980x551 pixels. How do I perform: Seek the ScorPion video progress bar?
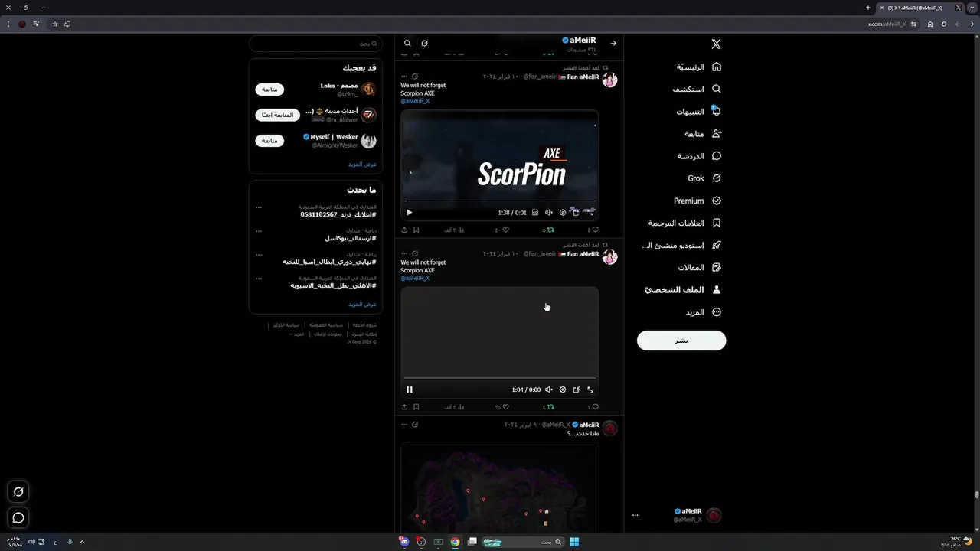click(x=500, y=201)
